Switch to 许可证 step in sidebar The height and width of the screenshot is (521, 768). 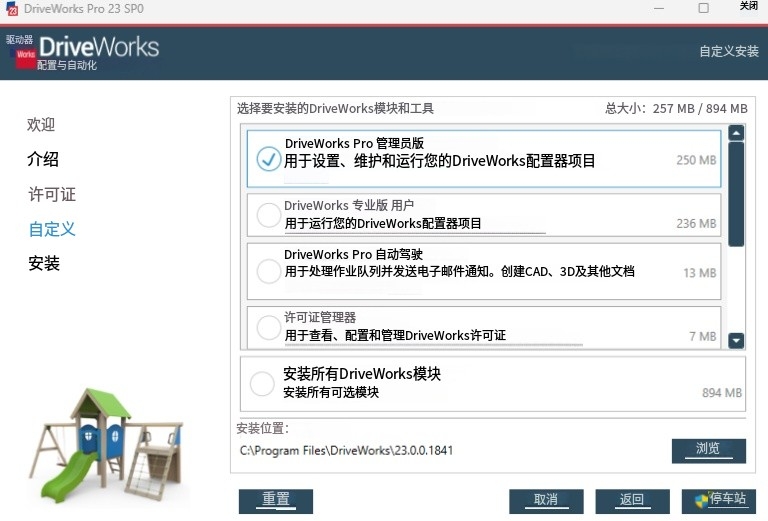click(x=52, y=194)
